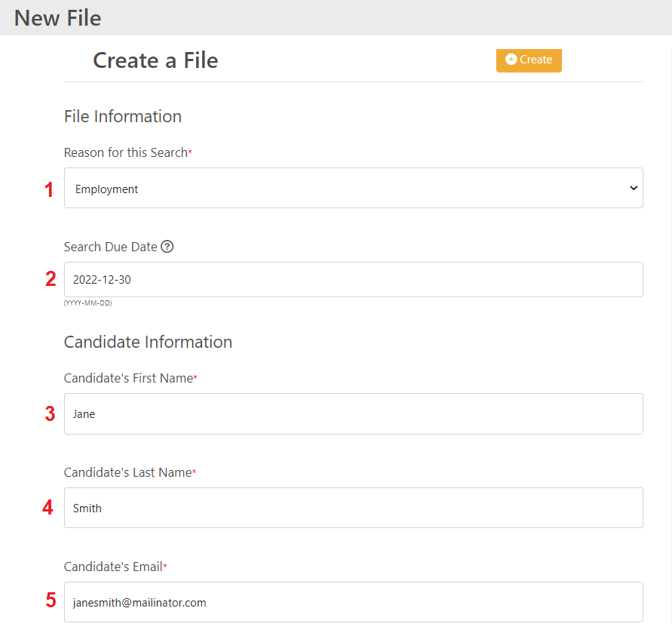Image resolution: width=672 pixels, height=639 pixels.
Task: Click the 'Create a File' heading
Action: point(155,60)
